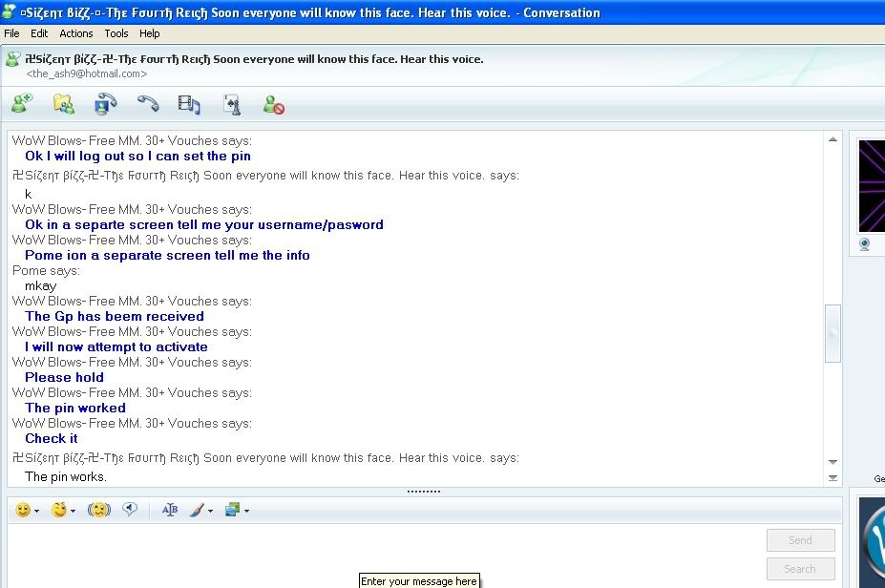Jump to bottom with the double-arrow button
The image size is (885, 588).
pyautogui.click(x=832, y=478)
